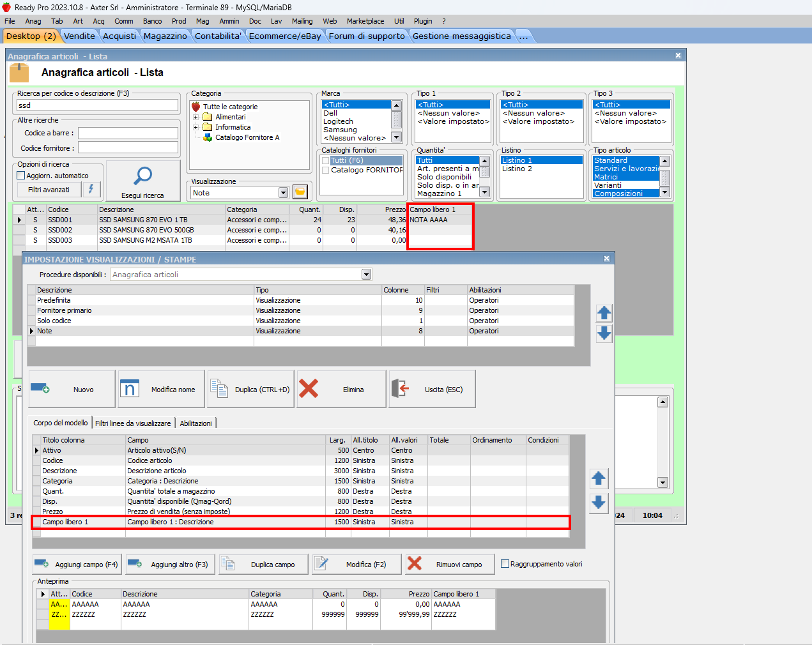The image size is (812, 645).
Task: Select the Campo libero 1 column row
Action: [x=300, y=522]
